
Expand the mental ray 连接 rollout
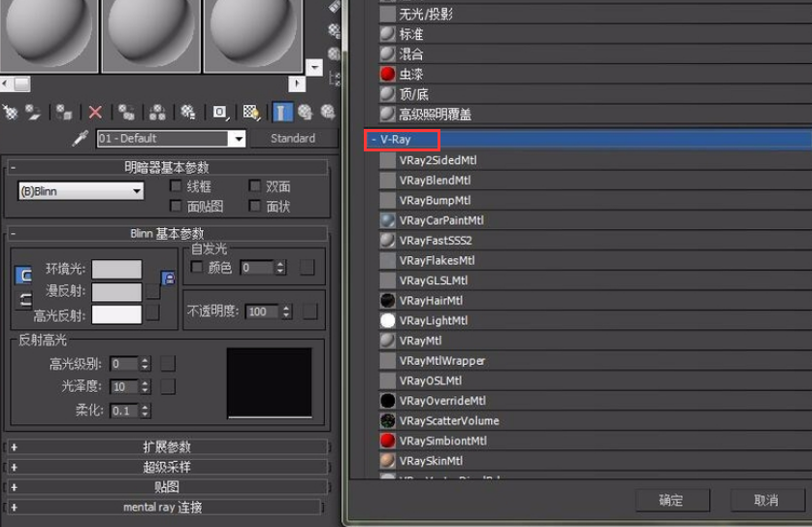(x=164, y=508)
